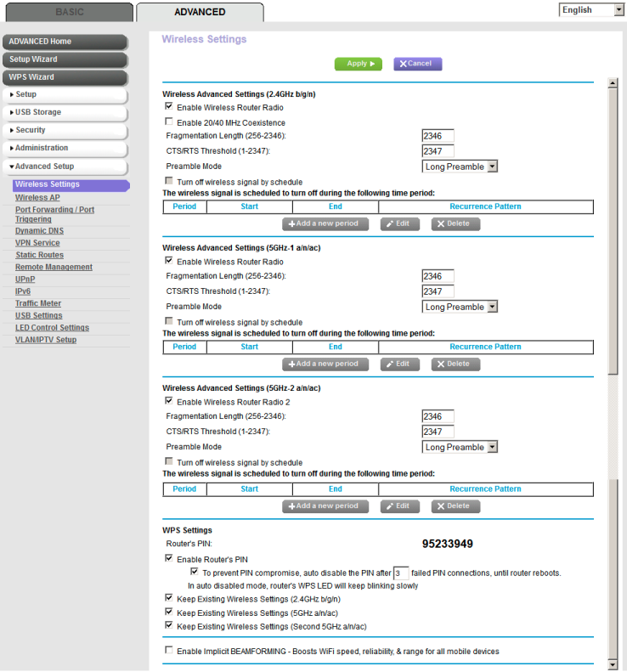Open Port Forwarding / Port Triggering
Viewport: 627px width, 672px height.
54,214
